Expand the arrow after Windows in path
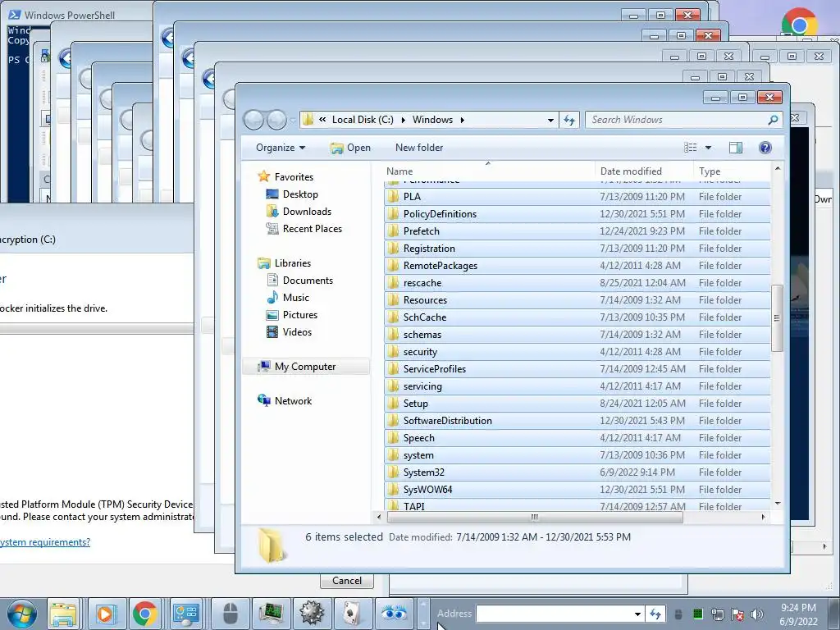This screenshot has height=630, width=840. pos(463,120)
